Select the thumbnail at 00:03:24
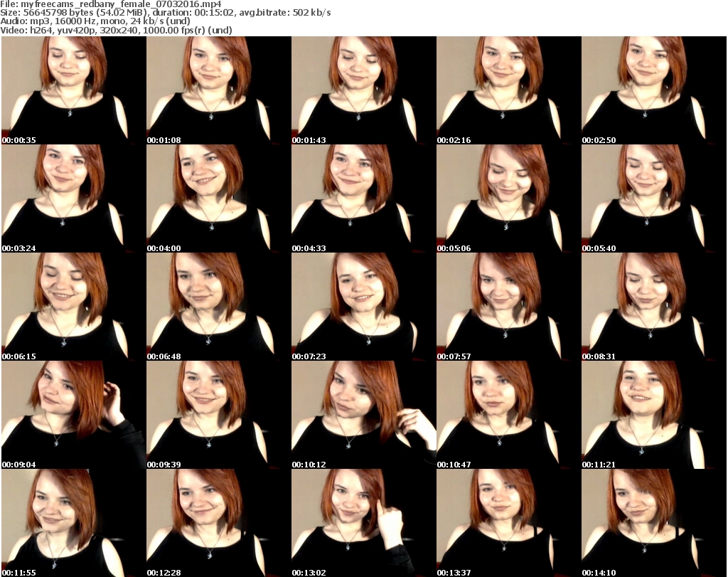This screenshot has height=577, width=728. pyautogui.click(x=73, y=198)
